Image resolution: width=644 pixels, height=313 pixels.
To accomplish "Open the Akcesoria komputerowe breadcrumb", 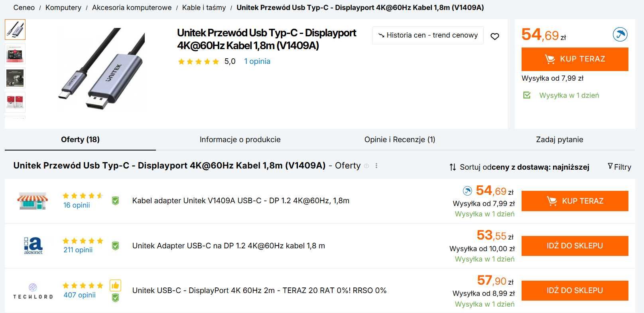I will point(132,8).
